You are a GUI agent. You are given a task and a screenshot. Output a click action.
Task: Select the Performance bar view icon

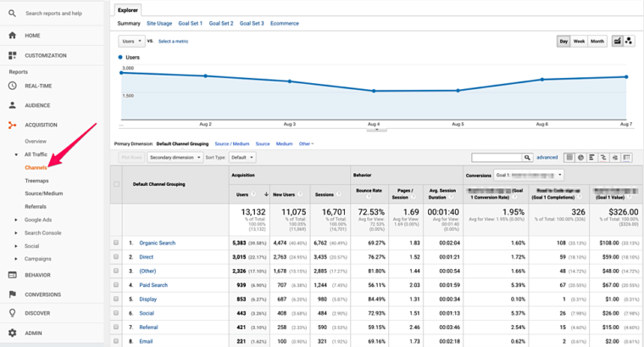pyautogui.click(x=591, y=158)
